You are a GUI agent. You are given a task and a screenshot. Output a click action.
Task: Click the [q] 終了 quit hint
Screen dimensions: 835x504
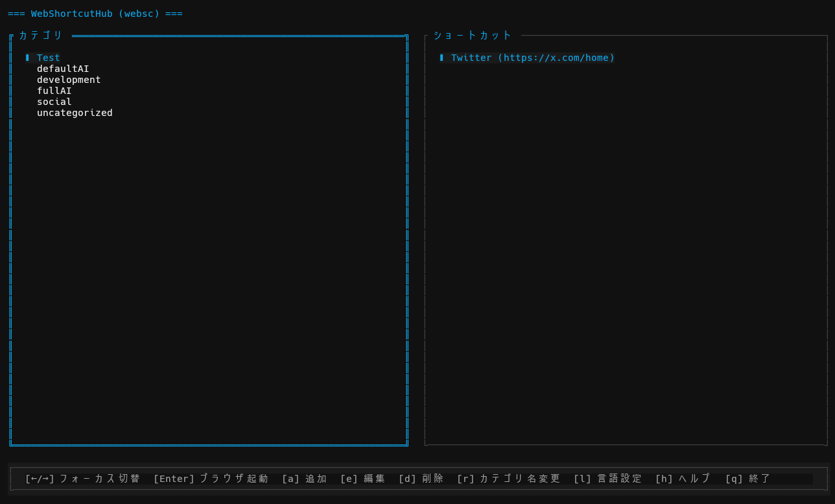point(748,479)
